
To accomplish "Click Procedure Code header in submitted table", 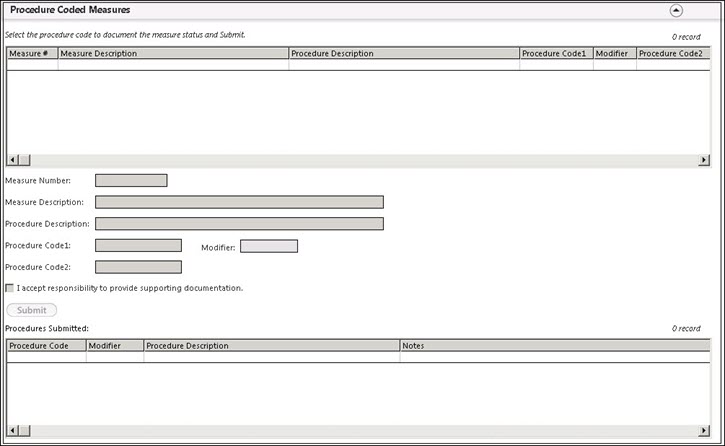I will click(46, 346).
